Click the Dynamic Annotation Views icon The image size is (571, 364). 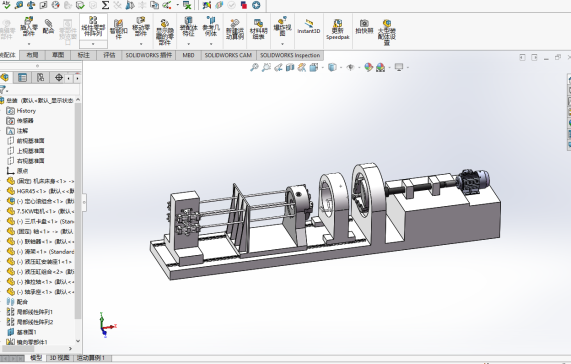click(x=302, y=67)
